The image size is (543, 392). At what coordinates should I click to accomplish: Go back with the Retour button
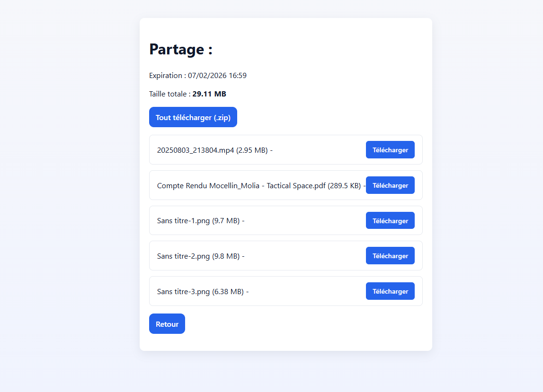coord(167,324)
